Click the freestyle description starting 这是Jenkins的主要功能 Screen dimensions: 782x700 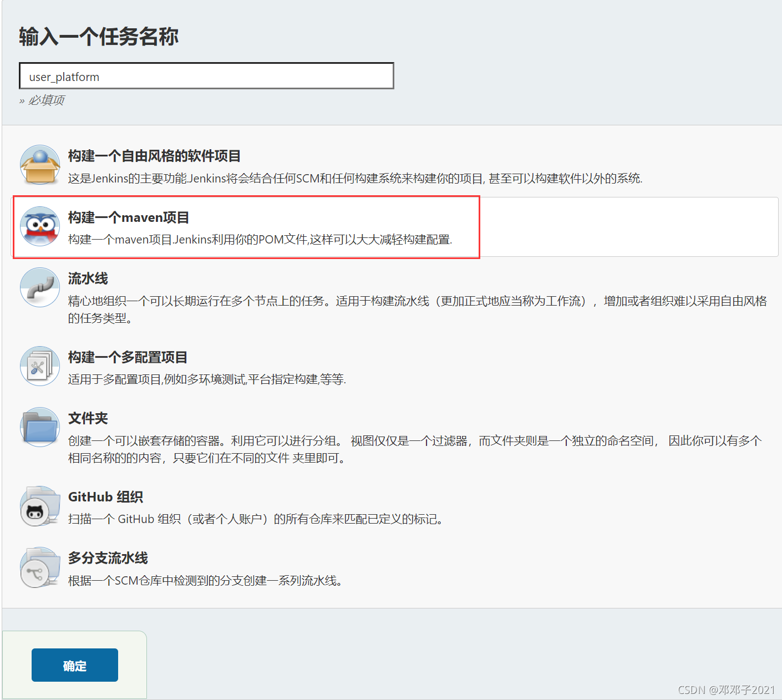[x=355, y=179]
